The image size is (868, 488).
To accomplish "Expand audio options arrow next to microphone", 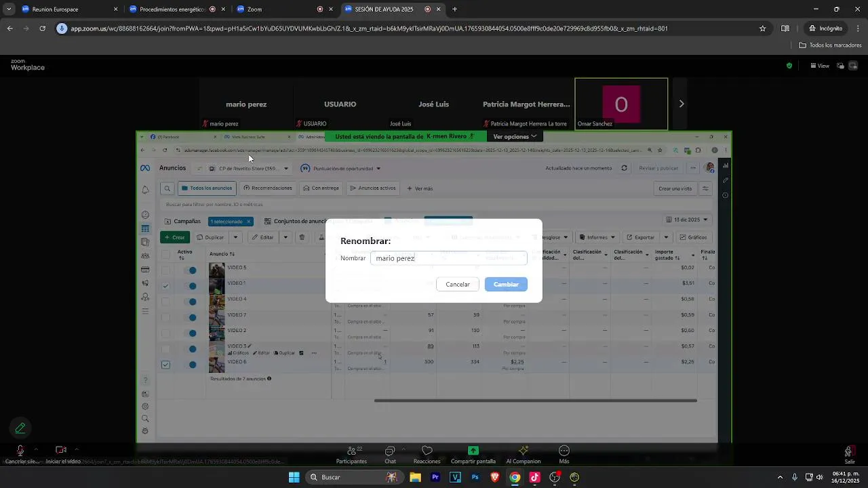I will pyautogui.click(x=36, y=449).
